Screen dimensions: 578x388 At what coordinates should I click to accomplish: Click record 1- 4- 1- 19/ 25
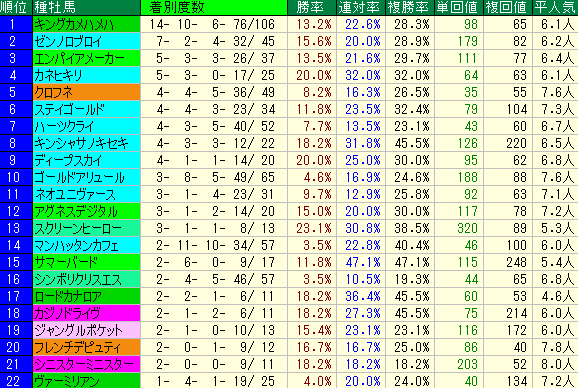tap(214, 381)
